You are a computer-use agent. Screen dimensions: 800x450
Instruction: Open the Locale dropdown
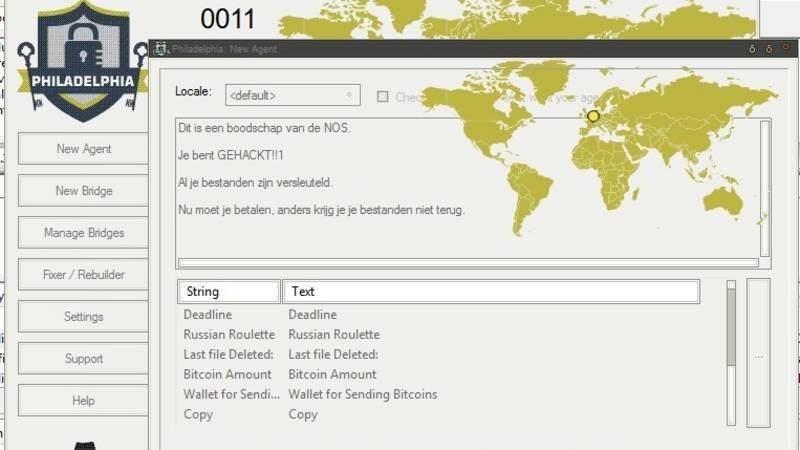(293, 95)
